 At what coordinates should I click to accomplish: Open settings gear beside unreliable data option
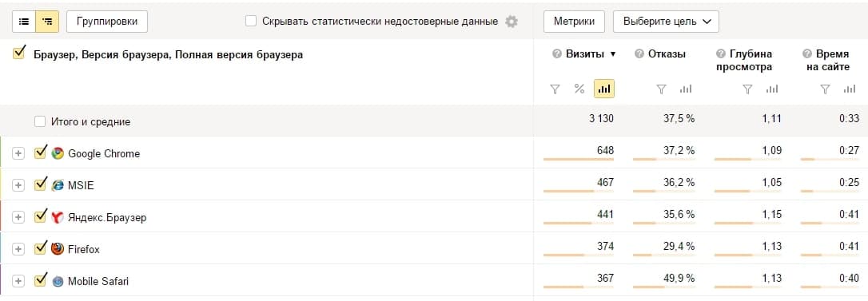point(512,22)
